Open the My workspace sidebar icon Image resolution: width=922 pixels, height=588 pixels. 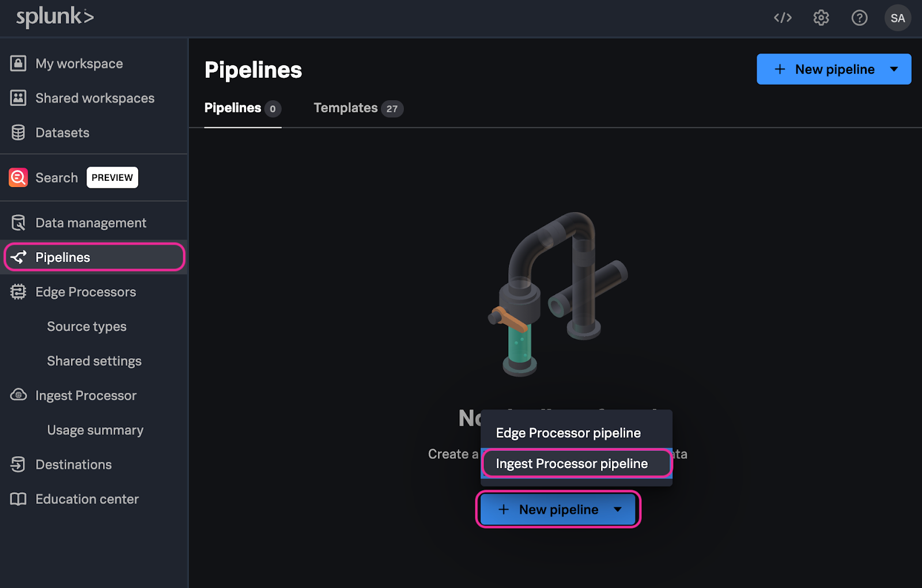[18, 63]
